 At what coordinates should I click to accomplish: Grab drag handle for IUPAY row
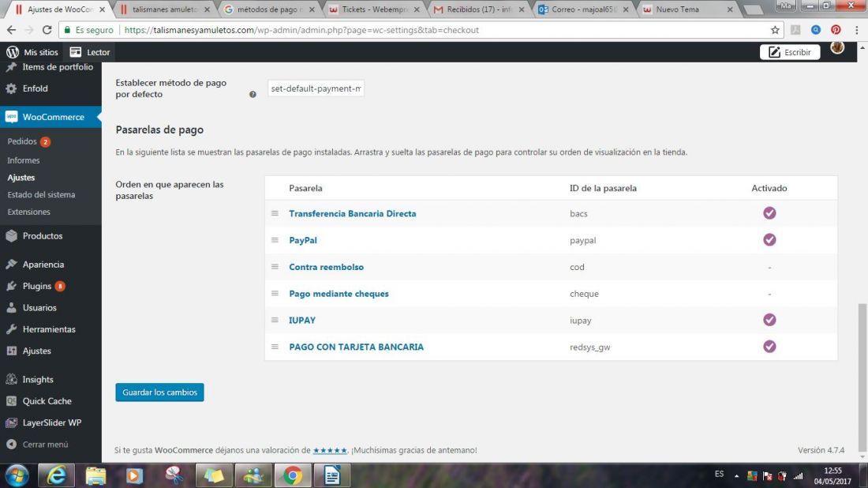tap(275, 320)
